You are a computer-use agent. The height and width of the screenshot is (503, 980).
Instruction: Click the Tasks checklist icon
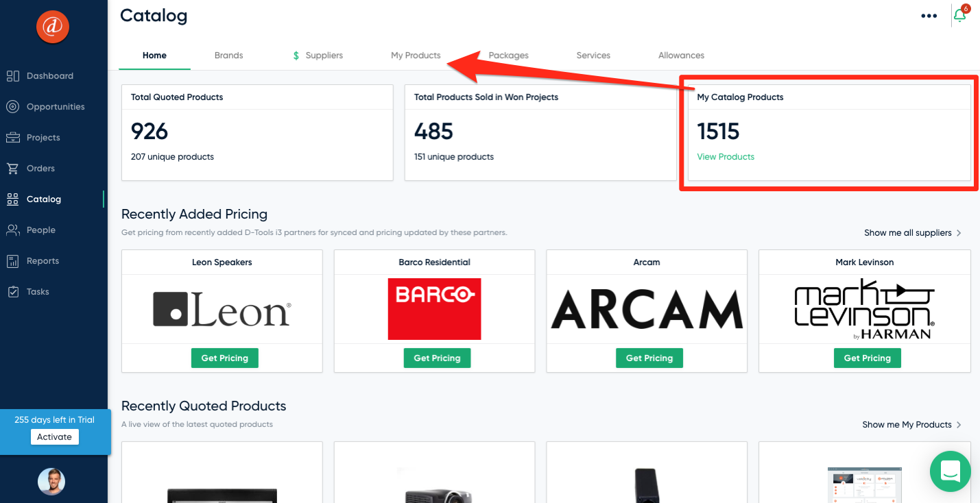click(x=12, y=292)
